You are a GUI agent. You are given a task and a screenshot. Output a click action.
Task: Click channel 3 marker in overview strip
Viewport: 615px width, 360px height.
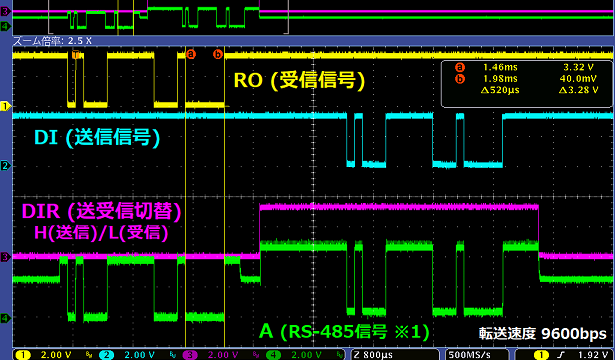pos(5,12)
